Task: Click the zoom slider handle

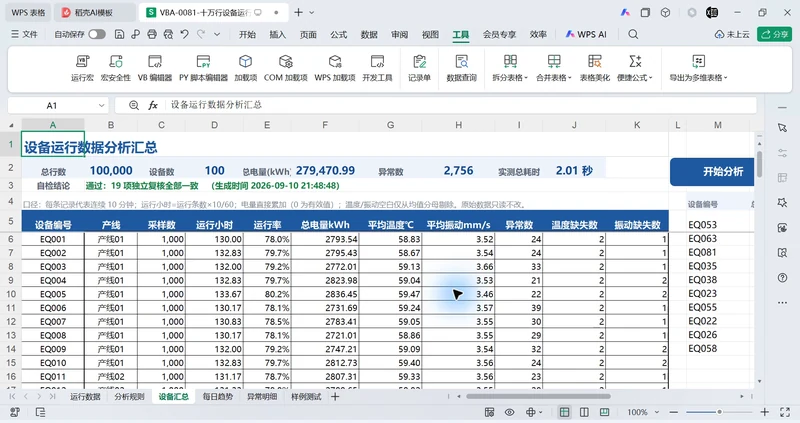Action: pos(719,412)
